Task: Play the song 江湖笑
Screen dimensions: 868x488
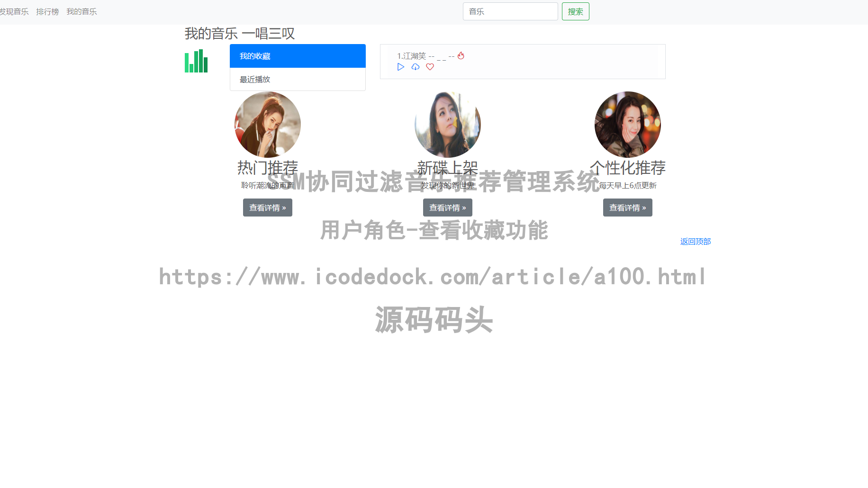Action: pyautogui.click(x=401, y=67)
